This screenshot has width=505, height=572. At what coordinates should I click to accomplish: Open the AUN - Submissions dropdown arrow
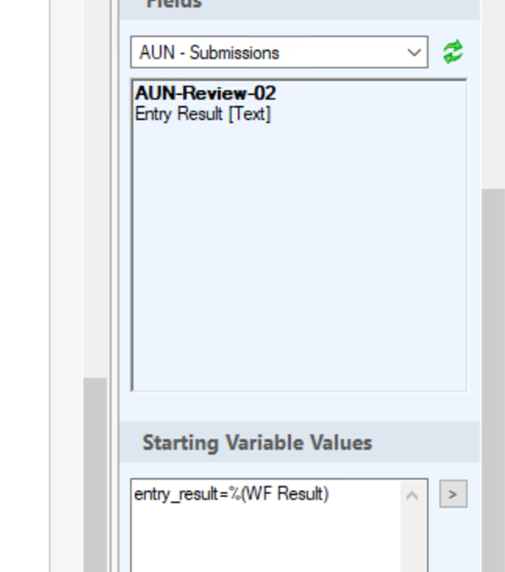[x=414, y=53]
